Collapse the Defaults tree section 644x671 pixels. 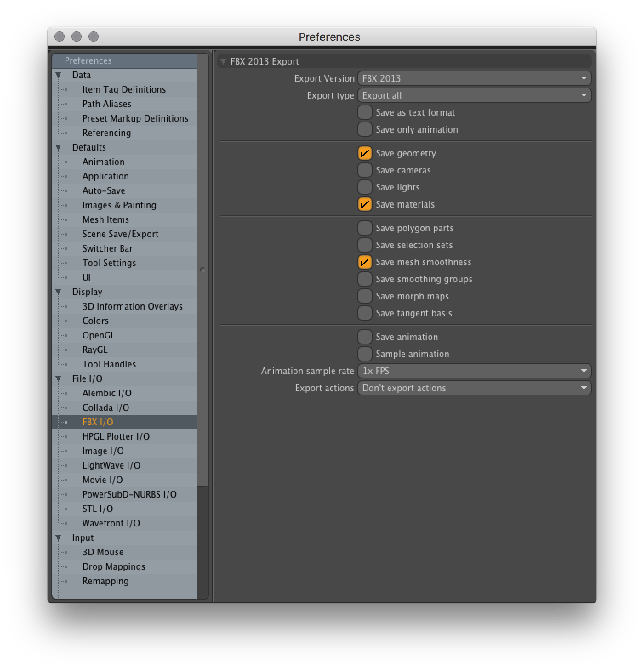[x=58, y=148]
